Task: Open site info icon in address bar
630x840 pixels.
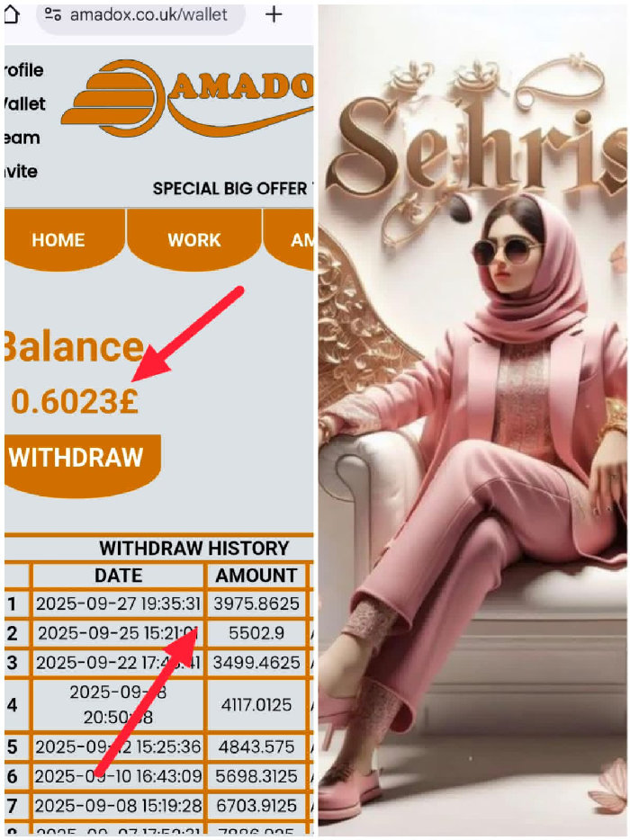Action: click(x=52, y=13)
